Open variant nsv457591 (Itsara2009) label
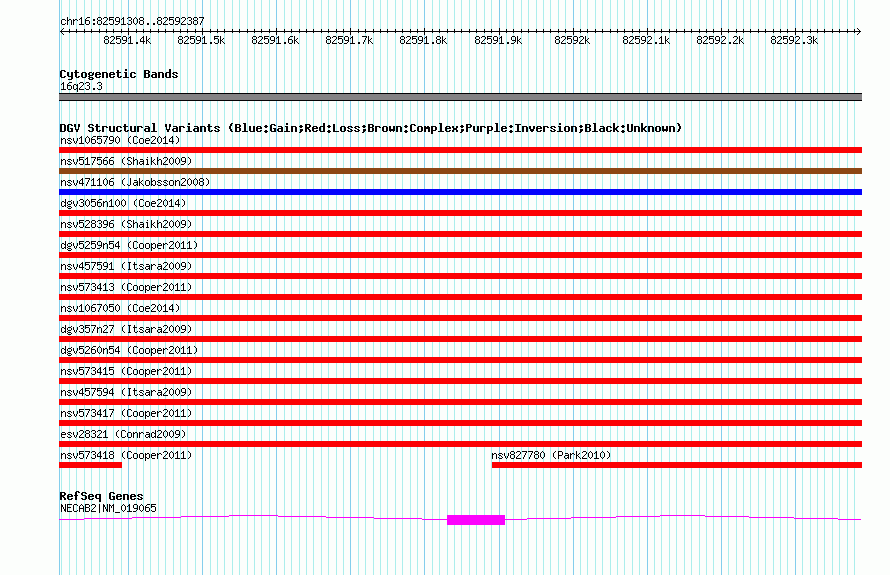 pos(126,266)
